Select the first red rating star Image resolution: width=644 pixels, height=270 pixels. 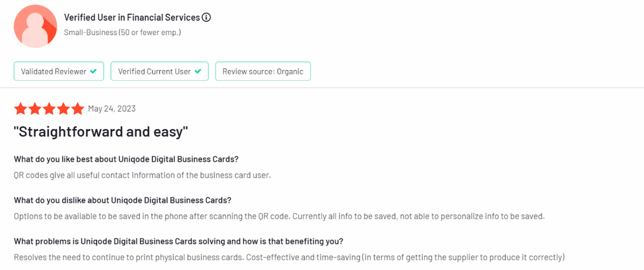tap(20, 109)
